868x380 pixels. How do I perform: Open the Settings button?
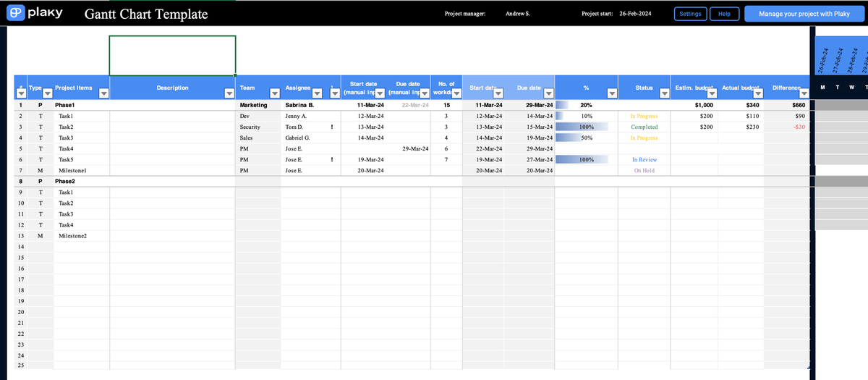pos(690,14)
